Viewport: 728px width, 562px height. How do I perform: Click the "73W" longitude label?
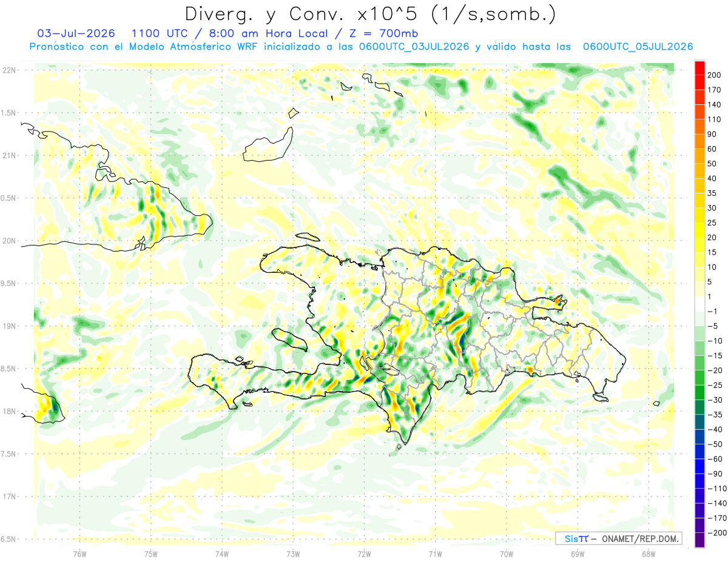click(293, 554)
